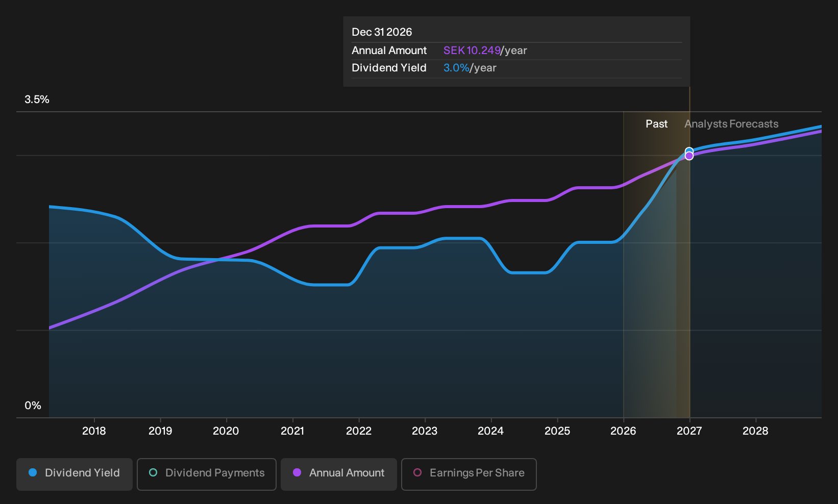Viewport: 838px width, 504px height.
Task: Click the 2019 x-axis label
Action: [160, 431]
